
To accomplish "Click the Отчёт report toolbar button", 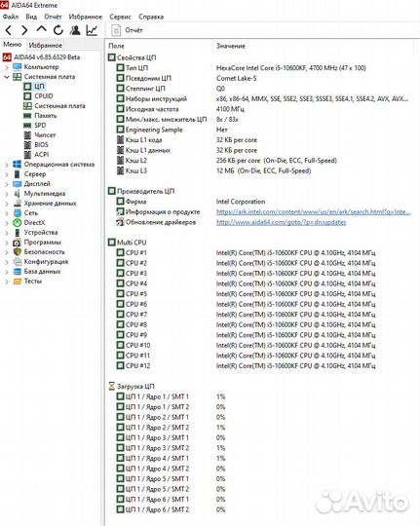I will pyautogui.click(x=127, y=30).
